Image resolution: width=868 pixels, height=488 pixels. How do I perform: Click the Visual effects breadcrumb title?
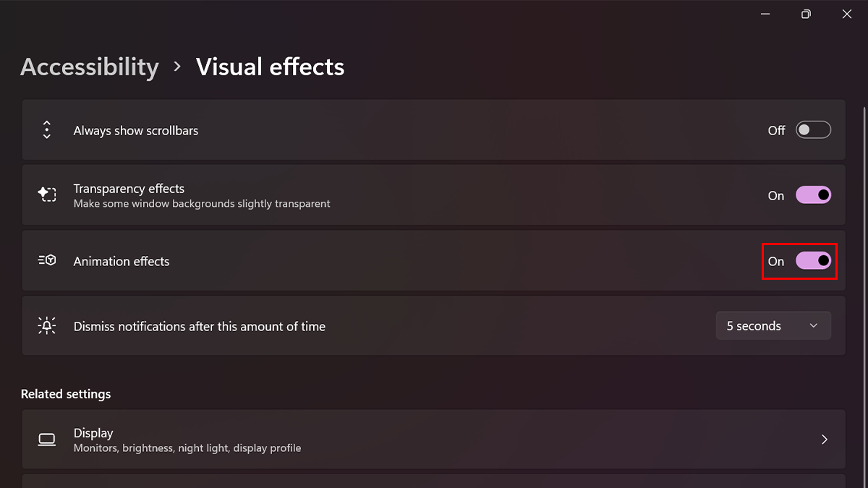[x=271, y=67]
